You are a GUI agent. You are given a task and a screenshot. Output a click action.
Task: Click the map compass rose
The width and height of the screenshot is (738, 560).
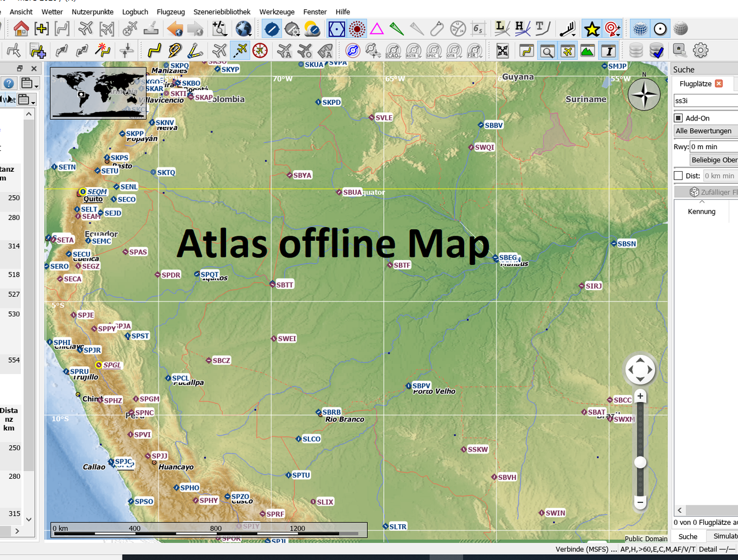point(644,94)
